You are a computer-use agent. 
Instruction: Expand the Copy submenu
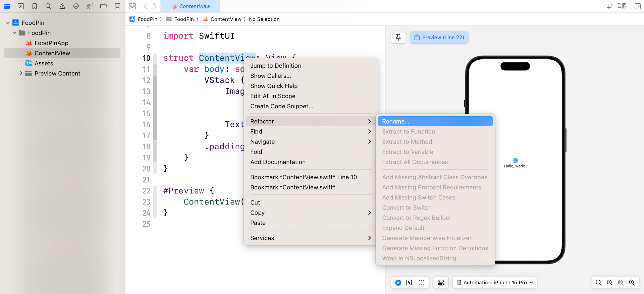pos(311,213)
